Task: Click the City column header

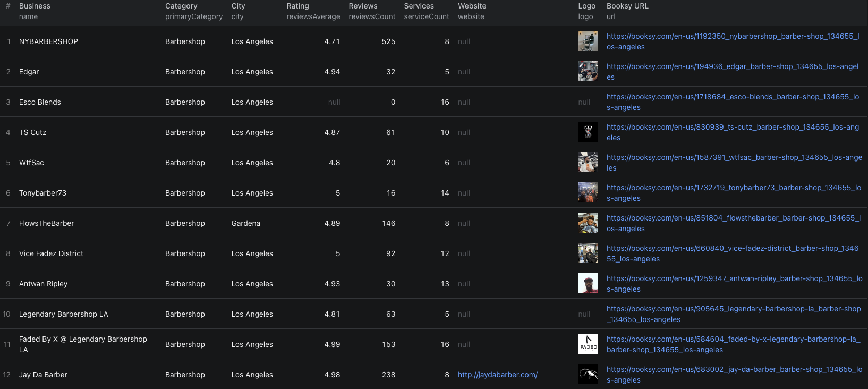Action: click(x=238, y=11)
